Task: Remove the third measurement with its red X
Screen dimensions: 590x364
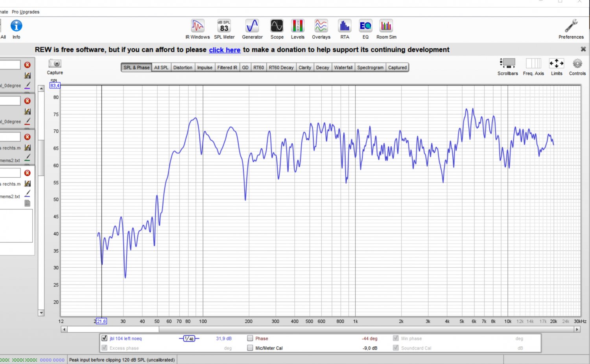Action: (28, 137)
